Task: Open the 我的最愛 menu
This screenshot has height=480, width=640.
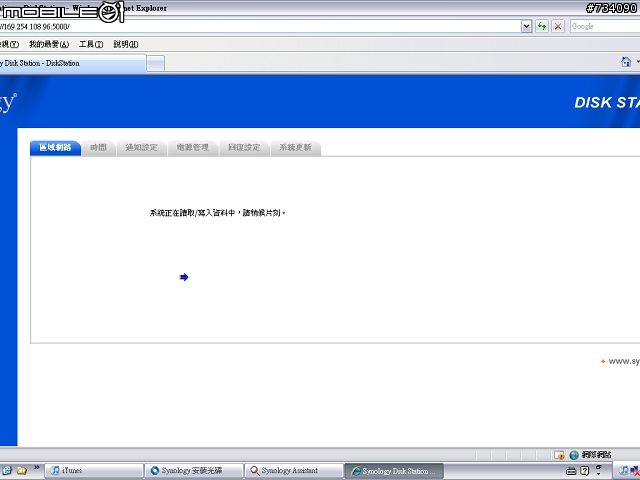Action: tap(49, 44)
